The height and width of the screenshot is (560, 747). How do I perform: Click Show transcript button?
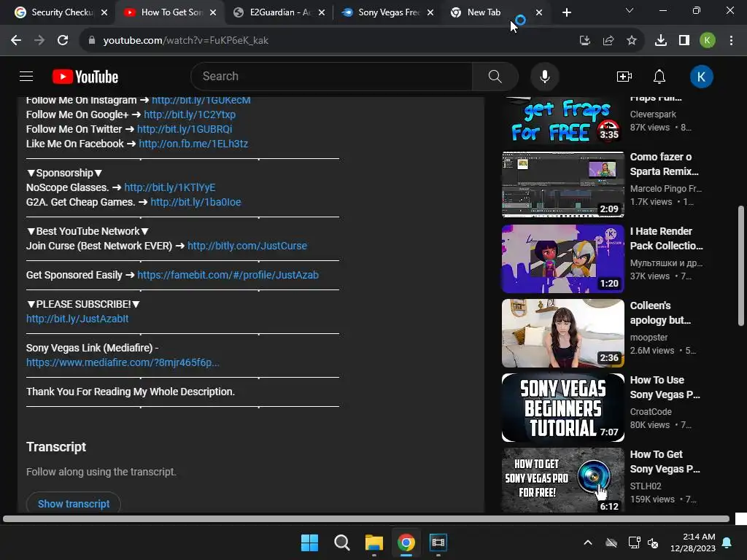(74, 503)
